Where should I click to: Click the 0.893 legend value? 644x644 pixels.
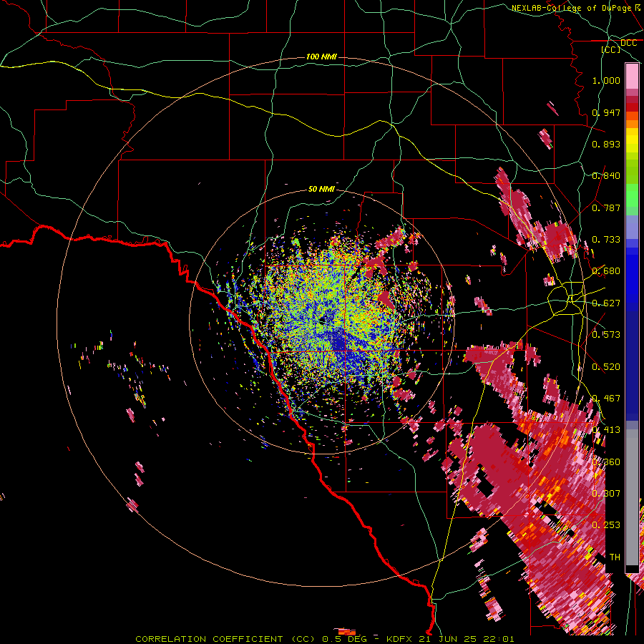[606, 144]
